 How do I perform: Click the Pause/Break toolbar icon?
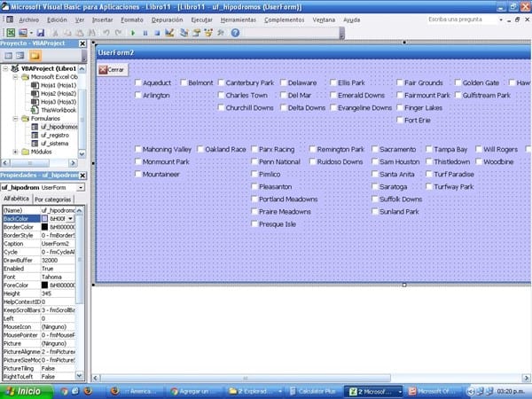pyautogui.click(x=145, y=33)
